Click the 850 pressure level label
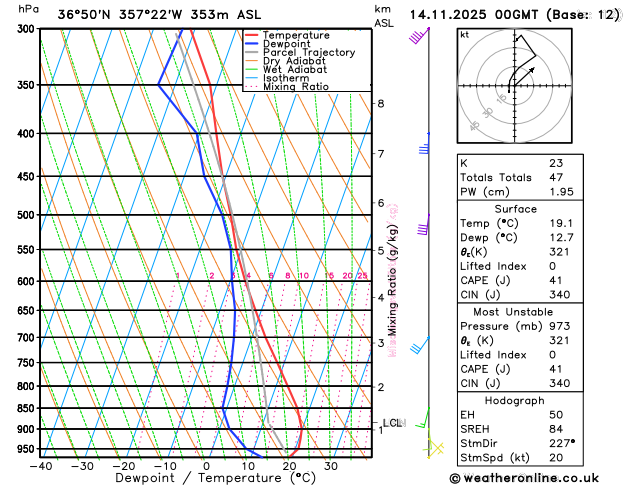 coord(28,408)
